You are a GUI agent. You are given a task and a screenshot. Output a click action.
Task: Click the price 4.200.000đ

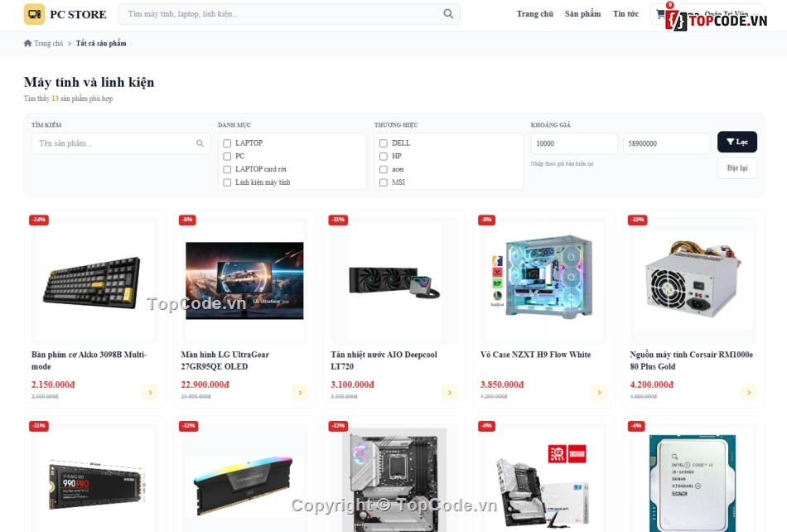651,384
